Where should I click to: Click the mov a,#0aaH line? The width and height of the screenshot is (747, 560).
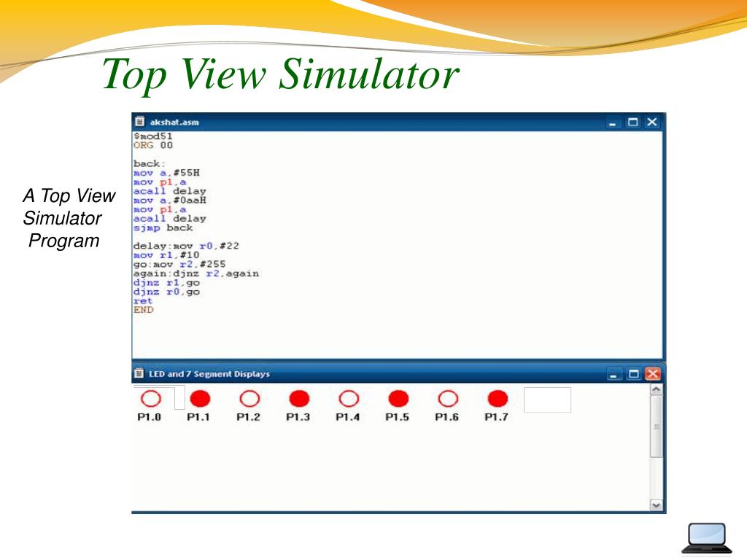(170, 200)
